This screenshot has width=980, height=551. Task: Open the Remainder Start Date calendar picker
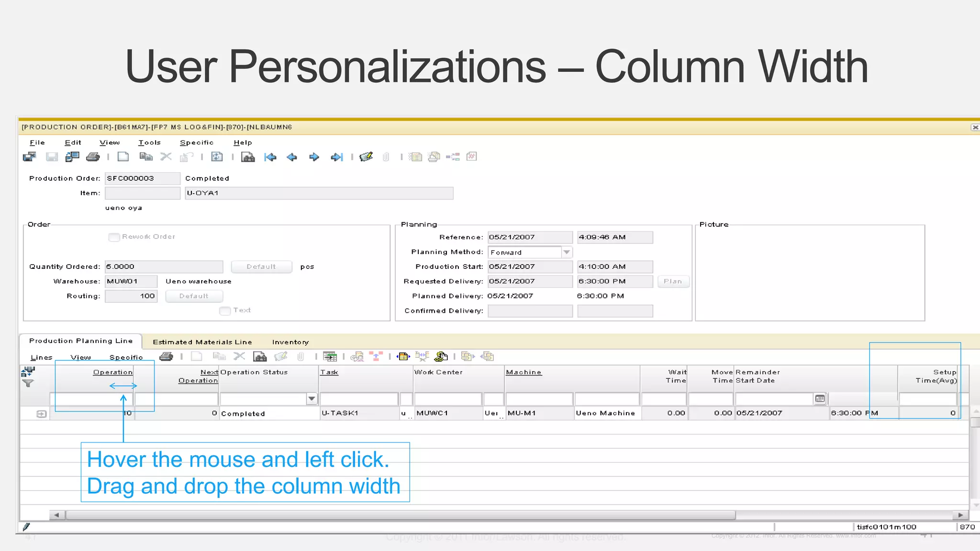[x=820, y=398]
